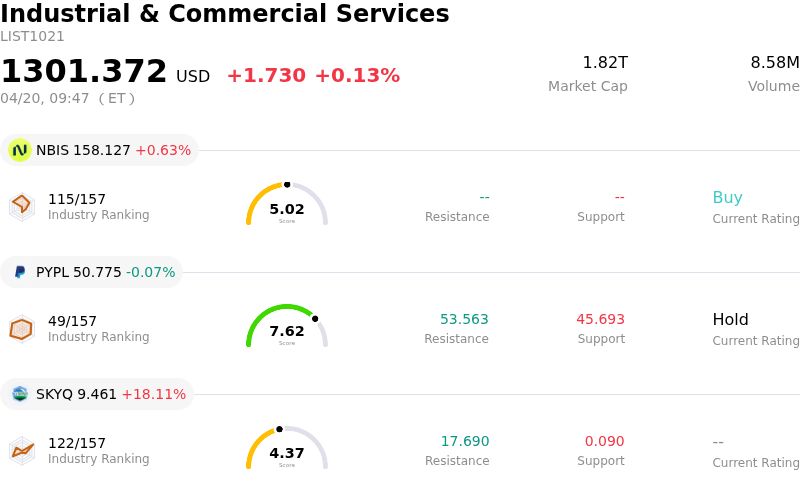Open the NBIS 158.127 ticker chip

click(x=100, y=150)
